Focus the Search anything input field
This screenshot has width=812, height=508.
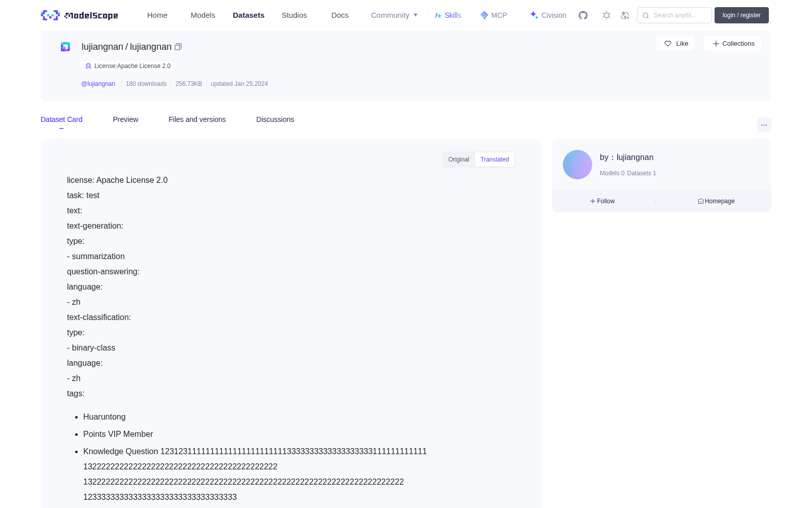[674, 15]
